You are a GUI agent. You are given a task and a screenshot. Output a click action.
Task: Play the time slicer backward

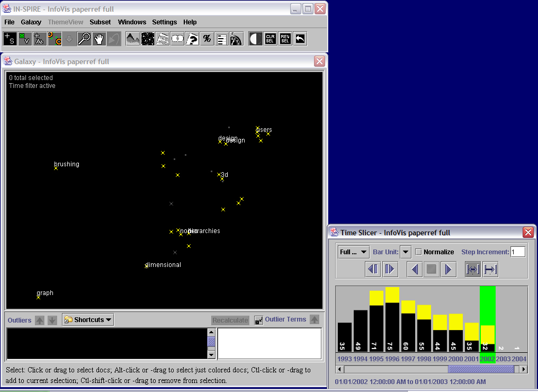click(415, 269)
